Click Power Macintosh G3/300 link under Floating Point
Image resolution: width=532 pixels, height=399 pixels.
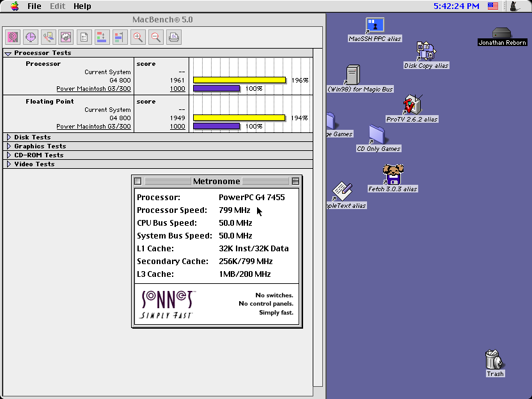[93, 127]
